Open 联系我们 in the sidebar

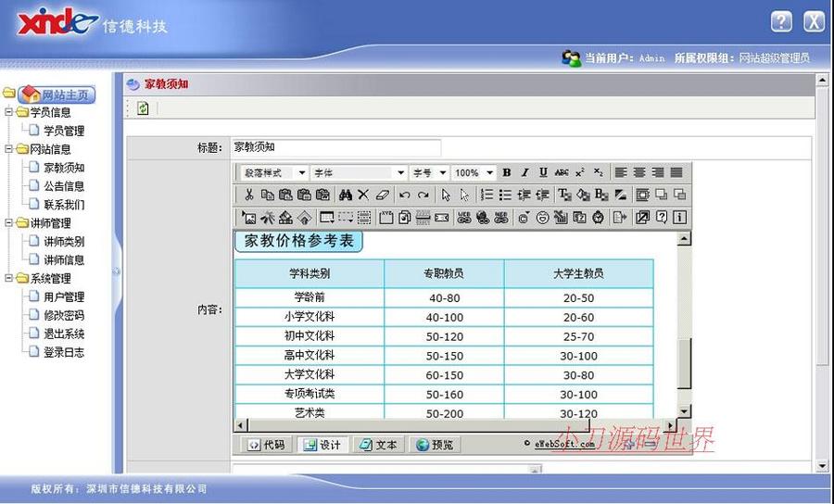(64, 205)
